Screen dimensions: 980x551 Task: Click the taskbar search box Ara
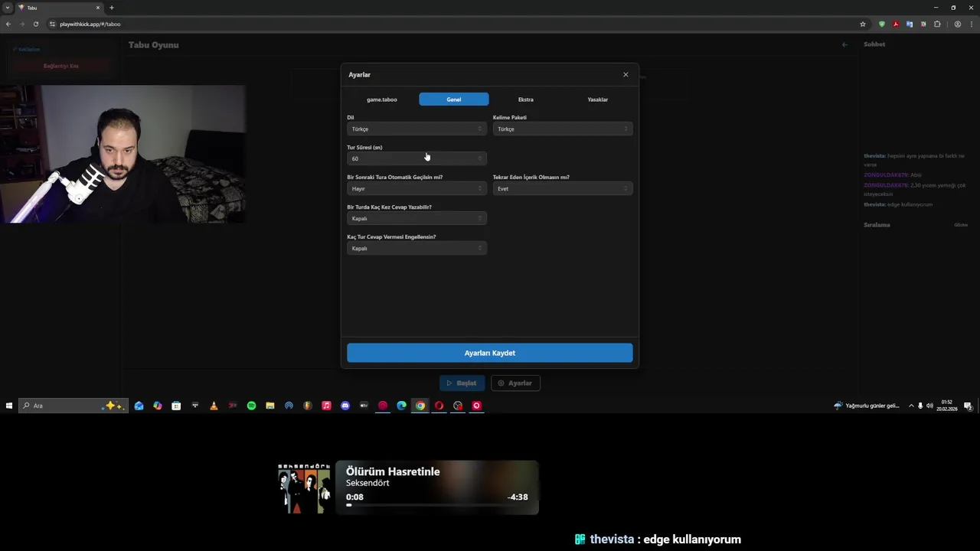(73, 406)
